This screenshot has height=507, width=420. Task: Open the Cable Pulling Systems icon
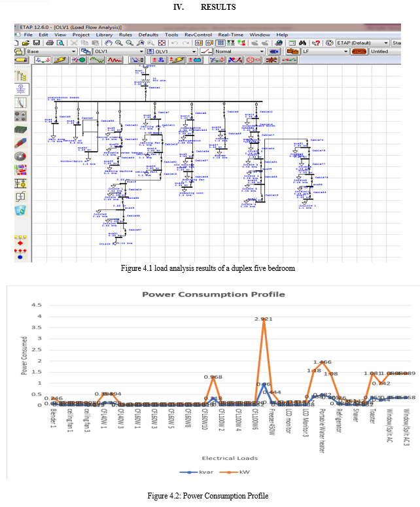(21, 116)
